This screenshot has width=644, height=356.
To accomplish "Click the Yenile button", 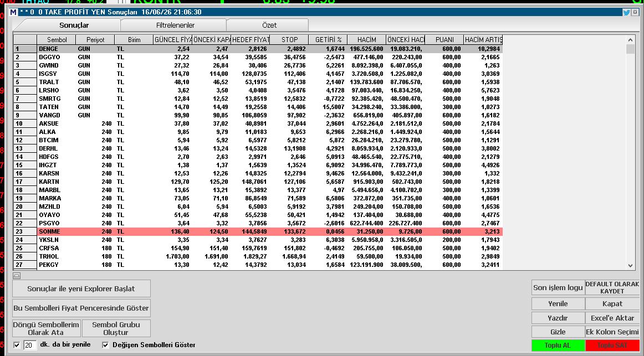I will click(x=558, y=303).
